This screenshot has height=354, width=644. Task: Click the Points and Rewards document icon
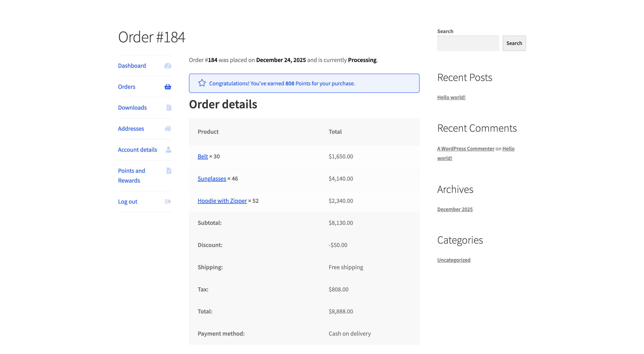(169, 170)
